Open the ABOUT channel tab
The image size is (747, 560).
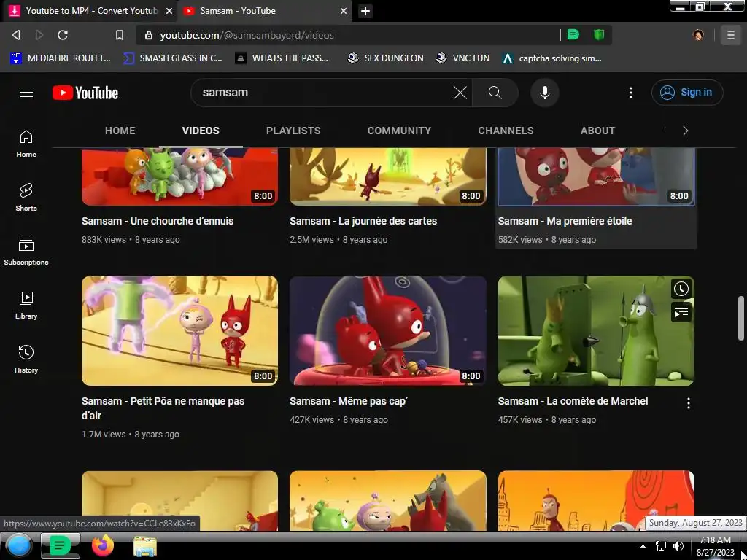click(598, 131)
